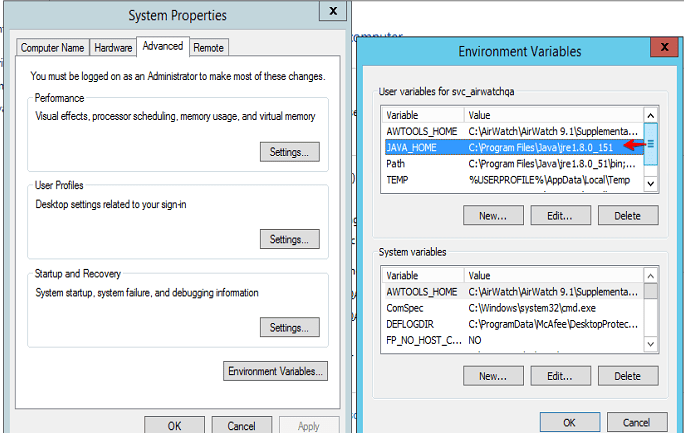Click the Environment Variables button
Image resolution: width=684 pixels, height=433 pixels.
point(275,371)
